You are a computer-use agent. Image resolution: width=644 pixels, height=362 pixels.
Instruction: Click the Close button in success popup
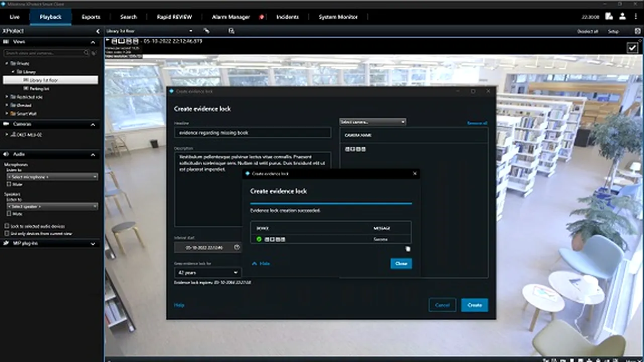[x=401, y=263]
